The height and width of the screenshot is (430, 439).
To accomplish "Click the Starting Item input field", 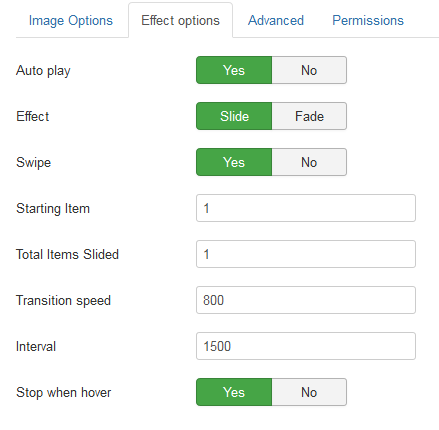I will pos(306,208).
